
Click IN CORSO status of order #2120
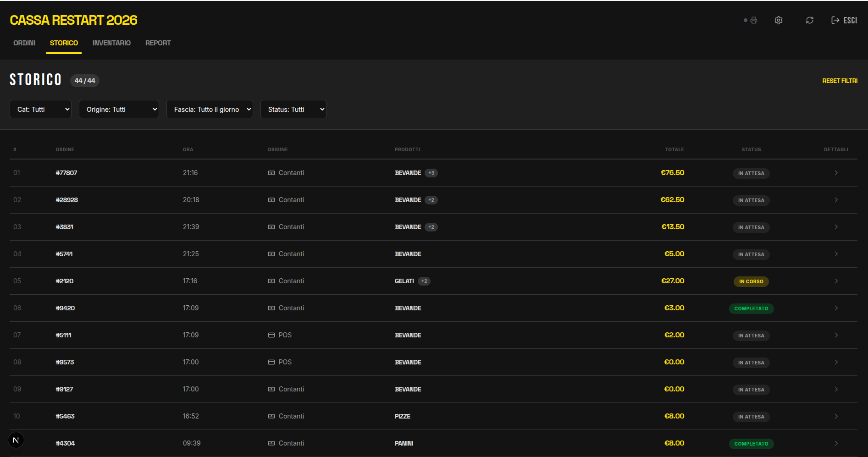click(751, 281)
